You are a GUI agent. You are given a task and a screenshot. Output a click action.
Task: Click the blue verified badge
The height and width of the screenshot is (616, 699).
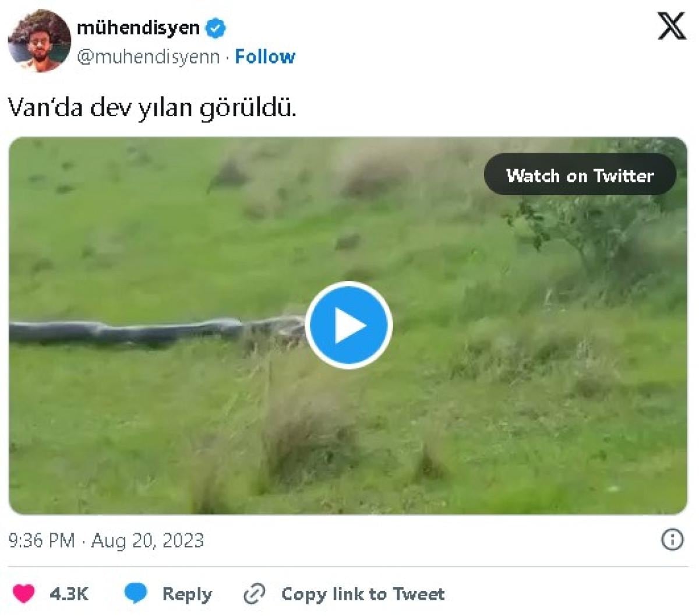pyautogui.click(x=216, y=27)
